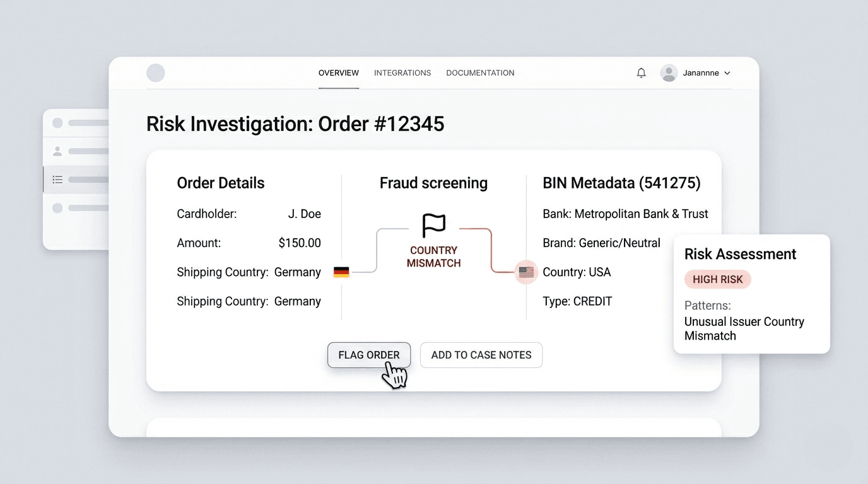Select the list icon in the sidebar
The width and height of the screenshot is (868, 484).
click(57, 180)
